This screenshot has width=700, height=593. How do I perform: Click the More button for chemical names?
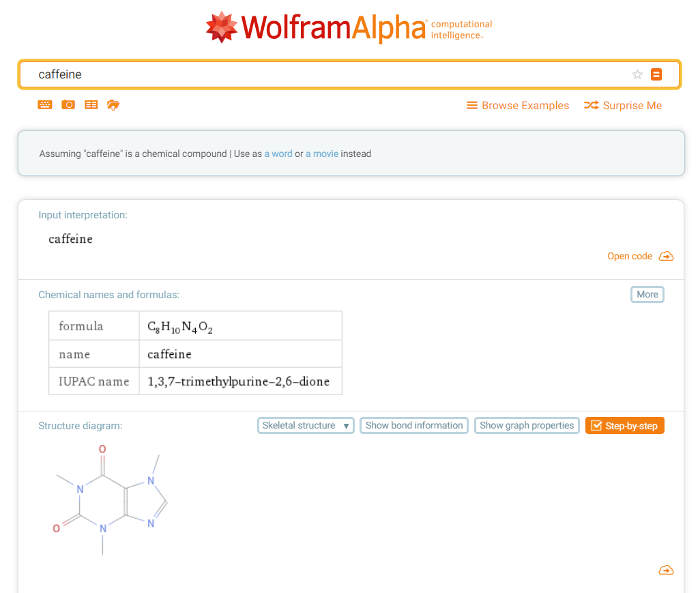[647, 294]
